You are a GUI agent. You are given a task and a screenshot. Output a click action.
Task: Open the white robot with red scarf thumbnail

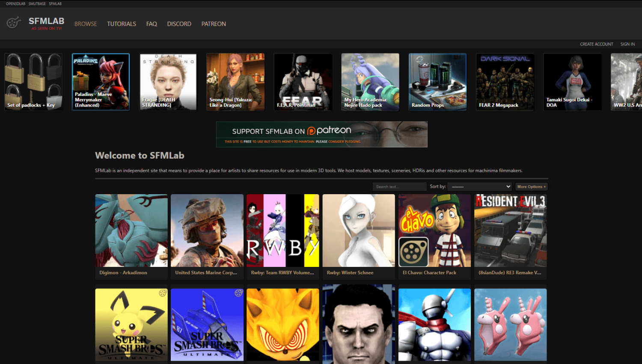[434, 325]
